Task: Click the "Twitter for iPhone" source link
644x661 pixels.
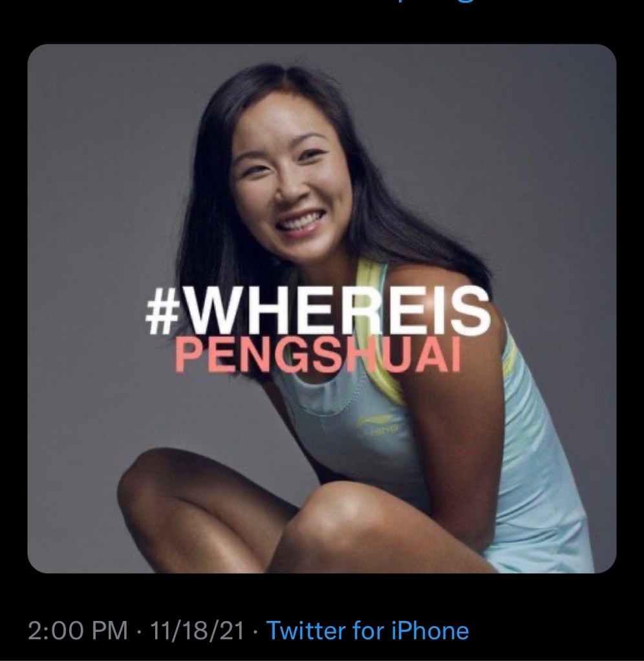Action: click(368, 631)
